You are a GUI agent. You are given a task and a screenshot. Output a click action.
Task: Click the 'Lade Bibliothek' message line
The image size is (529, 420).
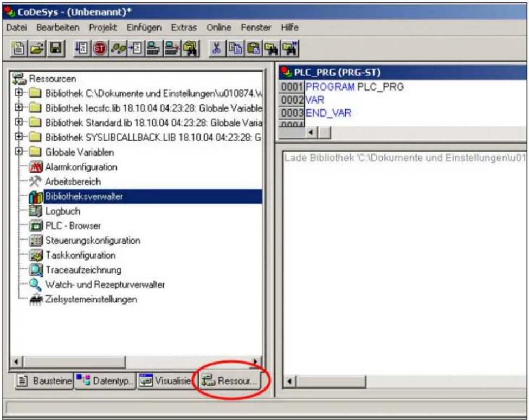(x=405, y=158)
